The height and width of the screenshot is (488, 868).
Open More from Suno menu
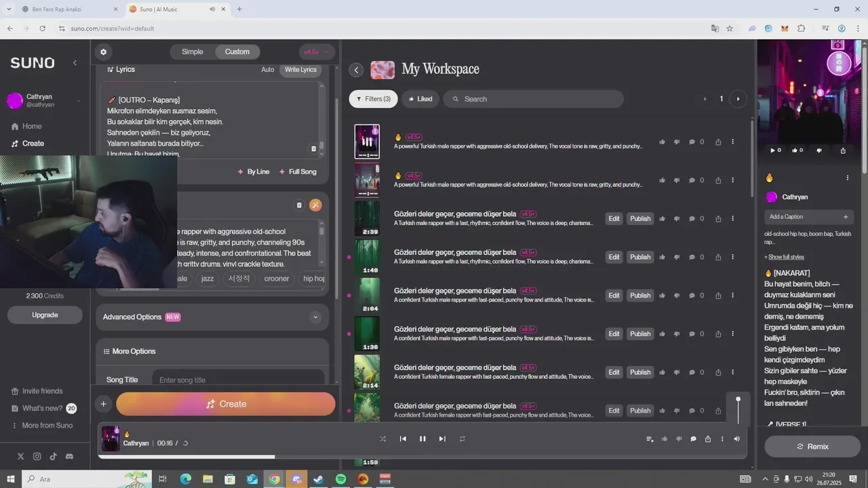tap(41, 425)
